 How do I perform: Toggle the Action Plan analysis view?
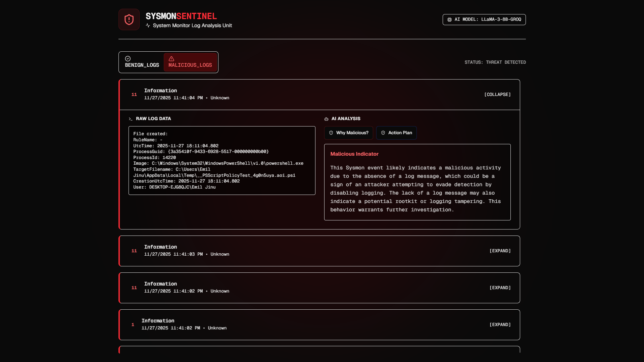(x=396, y=133)
